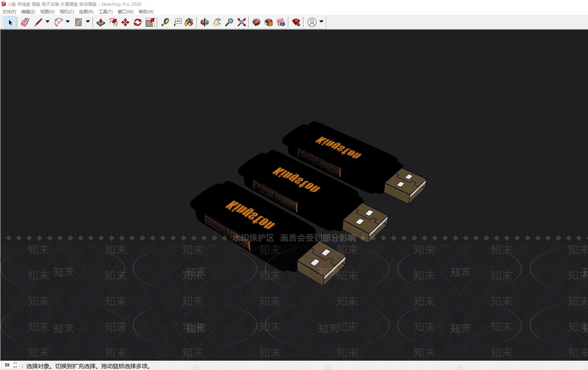Choose the Text label tool
This screenshot has height=370, width=588.
178,22
